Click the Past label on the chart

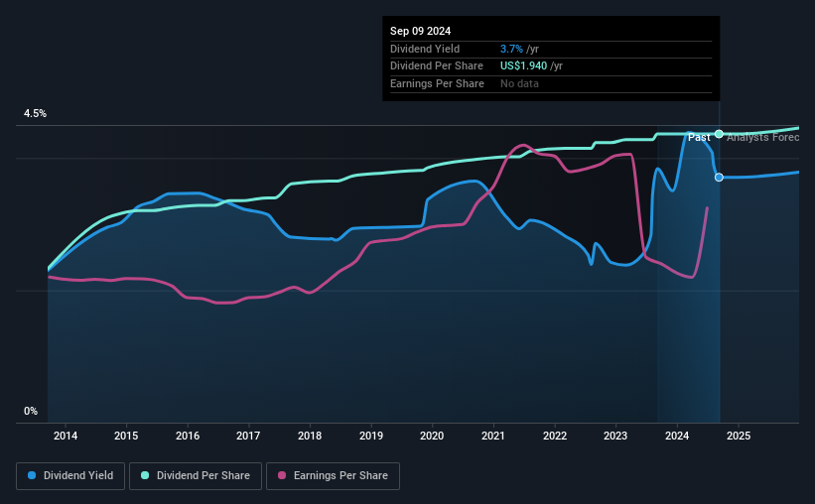[x=699, y=137]
